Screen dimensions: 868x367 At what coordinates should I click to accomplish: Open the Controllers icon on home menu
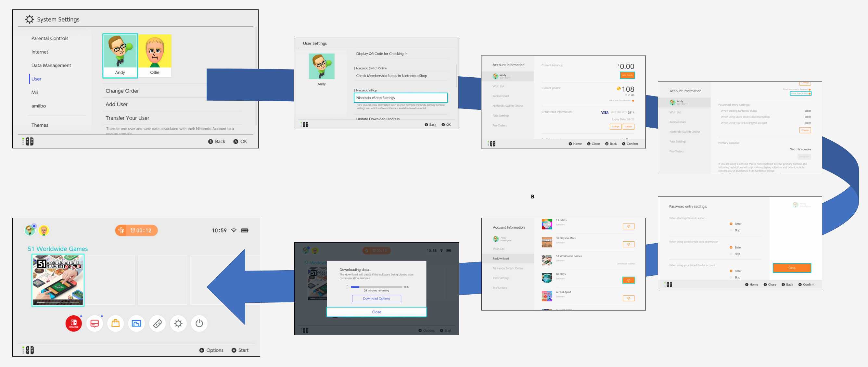(x=157, y=323)
